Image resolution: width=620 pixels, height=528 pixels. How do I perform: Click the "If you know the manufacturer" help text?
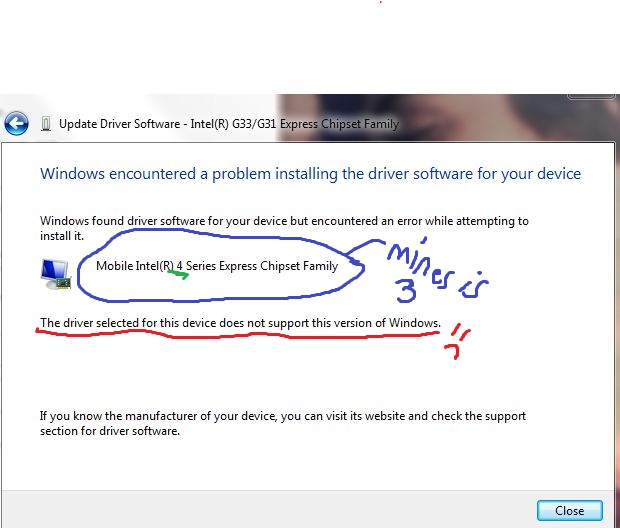pyautogui.click(x=283, y=423)
